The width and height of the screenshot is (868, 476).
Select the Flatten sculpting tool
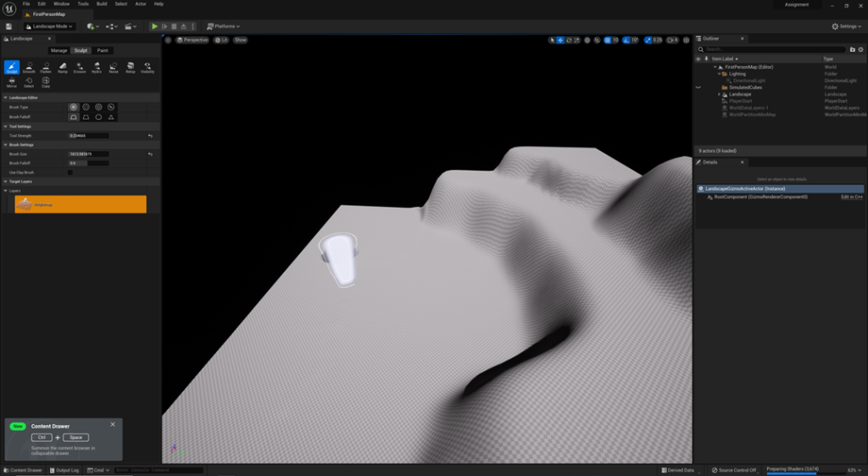pos(46,67)
